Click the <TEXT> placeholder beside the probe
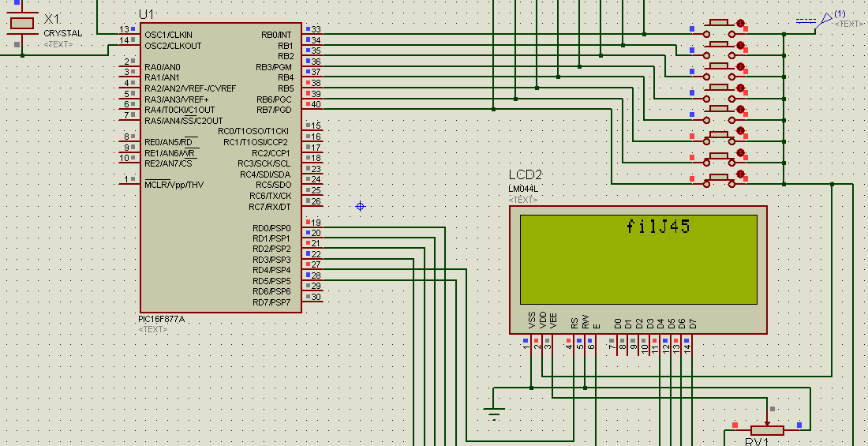Screen dimensions: 868x446 pyautogui.click(x=849, y=24)
